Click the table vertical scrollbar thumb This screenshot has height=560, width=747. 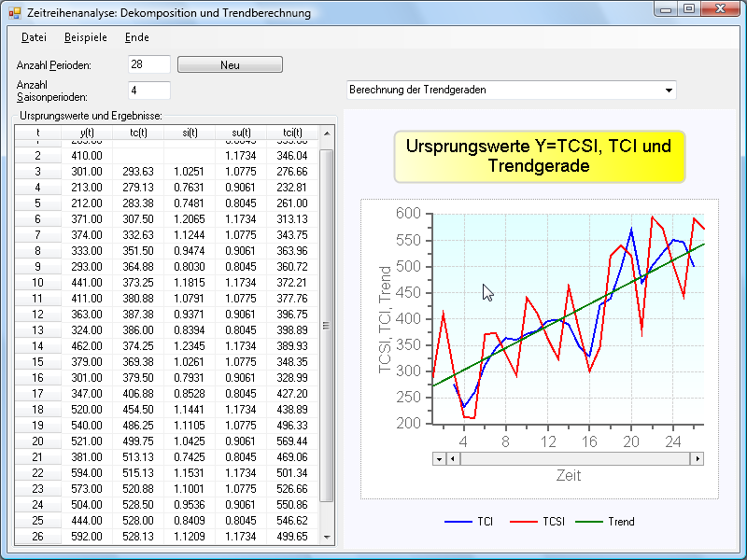coord(327,327)
